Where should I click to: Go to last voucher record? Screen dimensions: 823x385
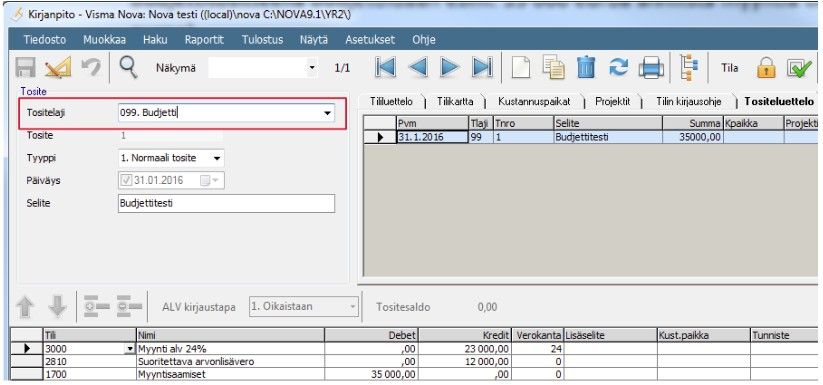(481, 68)
